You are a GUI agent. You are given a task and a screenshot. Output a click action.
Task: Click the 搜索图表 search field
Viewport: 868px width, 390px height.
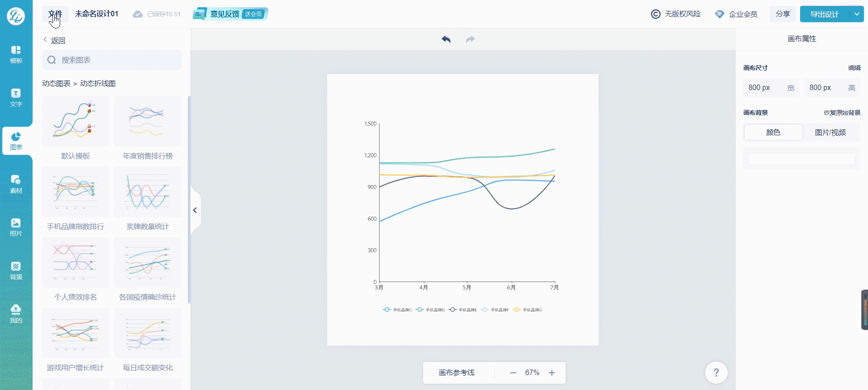(x=112, y=60)
